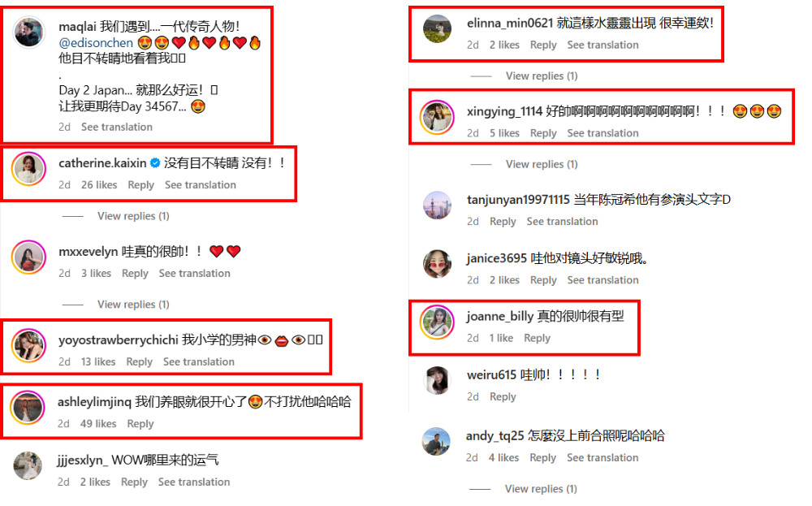This screenshot has width=812, height=506.
Task: Open maqlai's profile picture
Action: click(x=28, y=32)
